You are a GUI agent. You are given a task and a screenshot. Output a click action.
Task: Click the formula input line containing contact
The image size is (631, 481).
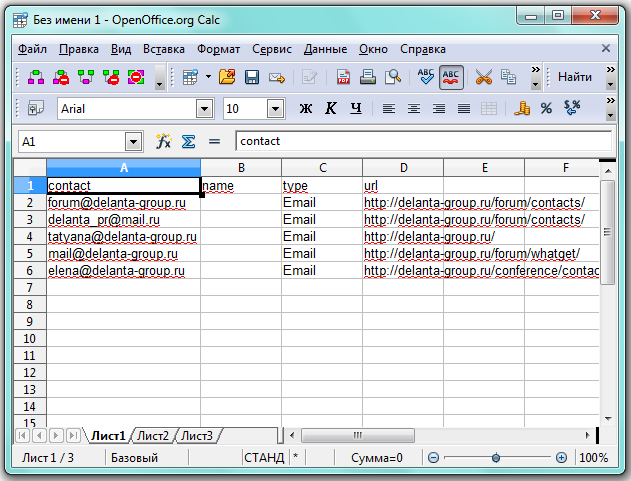423,141
